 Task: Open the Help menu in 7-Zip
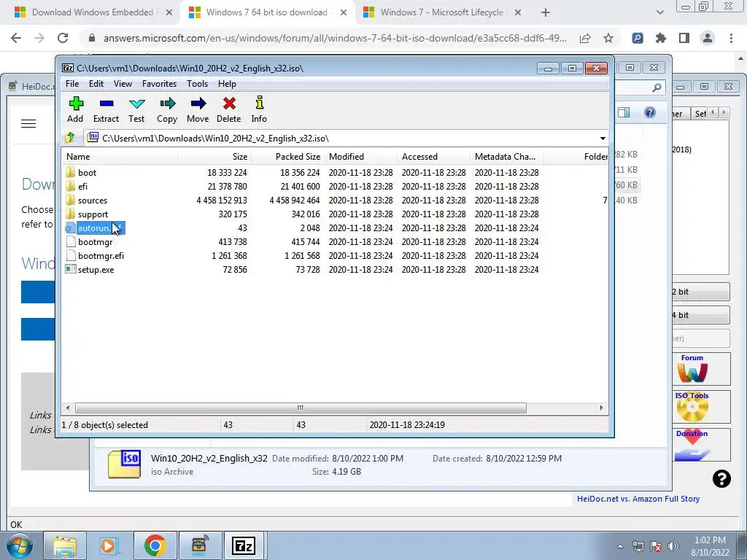click(228, 84)
